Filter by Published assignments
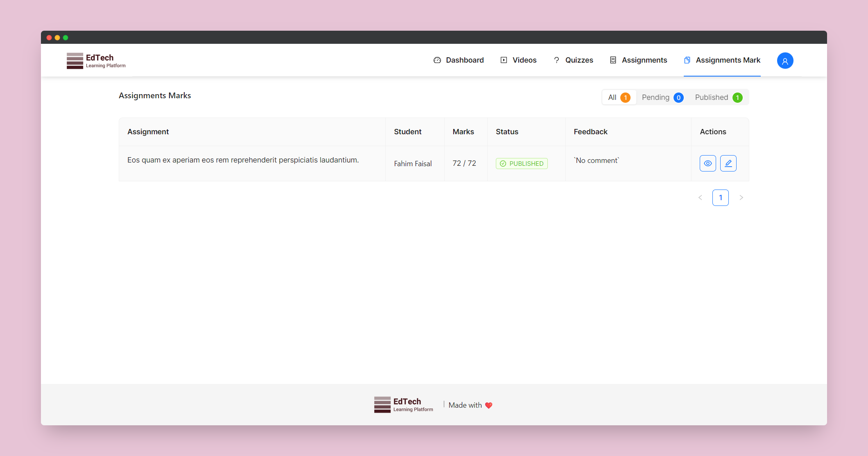The image size is (868, 456). pyautogui.click(x=718, y=97)
